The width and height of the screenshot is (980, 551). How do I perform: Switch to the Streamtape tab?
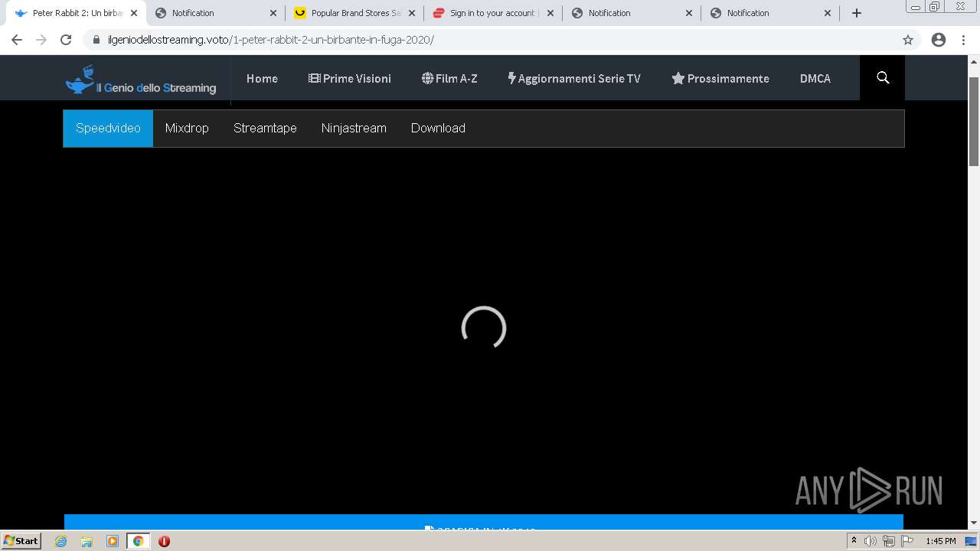point(265,128)
